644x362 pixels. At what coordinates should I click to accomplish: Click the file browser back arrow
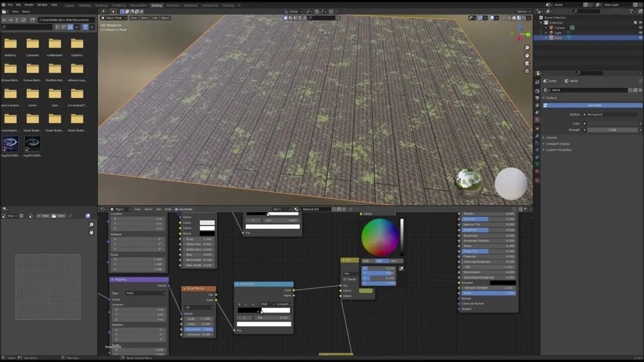(x=4, y=20)
